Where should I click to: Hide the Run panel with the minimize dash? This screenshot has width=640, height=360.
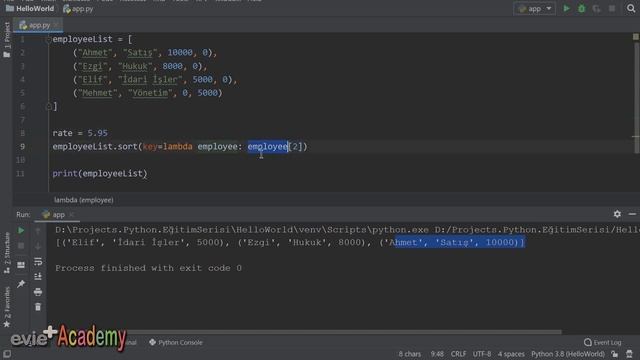pyautogui.click(x=632, y=214)
